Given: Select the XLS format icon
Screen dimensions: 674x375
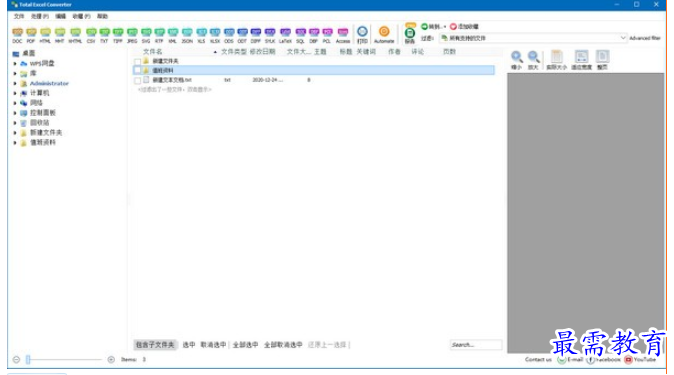Looking at the screenshot, I should pos(201,35).
